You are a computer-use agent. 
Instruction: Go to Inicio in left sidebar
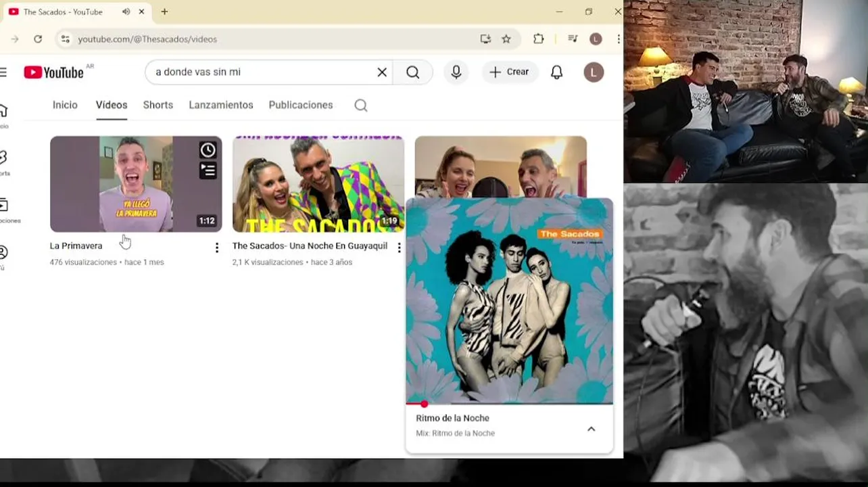point(3,115)
